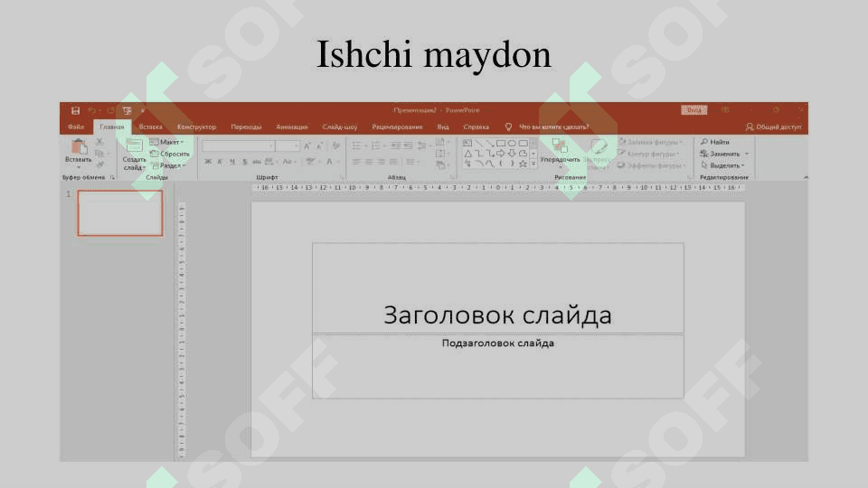Viewport: 868px width, 488px height.
Task: Decrease font size with the small A icon
Action: 319,145
